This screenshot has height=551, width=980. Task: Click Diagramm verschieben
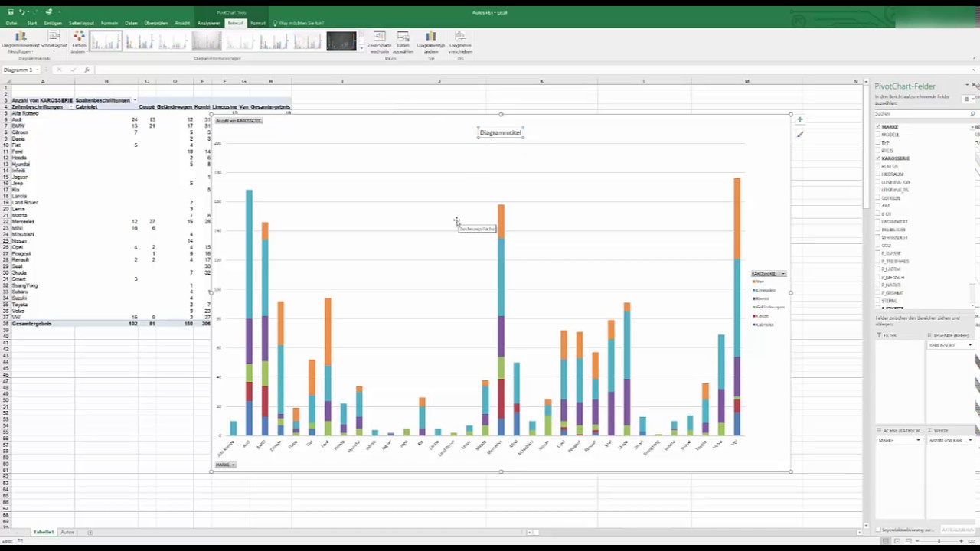(460, 43)
